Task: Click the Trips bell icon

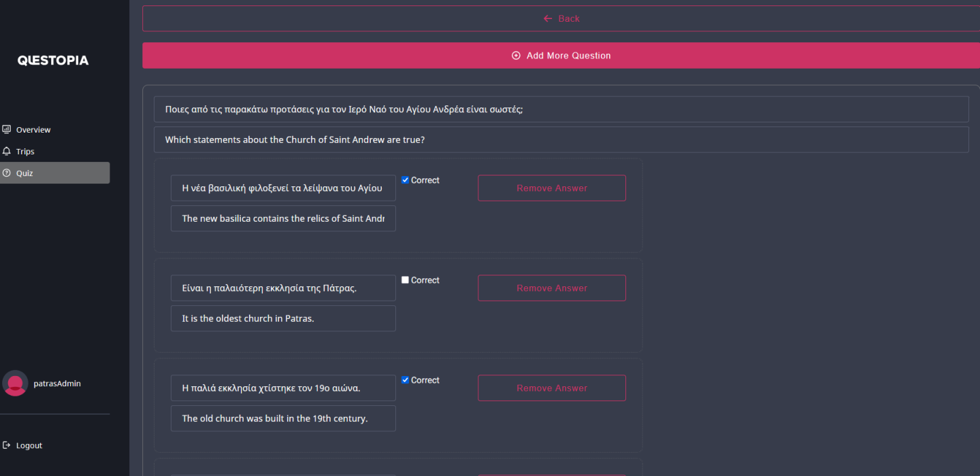Action: (7, 151)
